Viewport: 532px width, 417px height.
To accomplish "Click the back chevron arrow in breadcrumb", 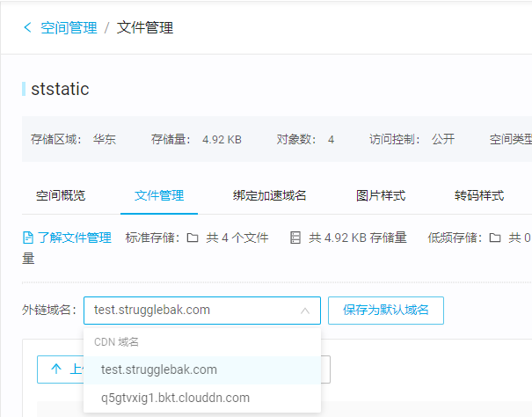I will point(28,28).
